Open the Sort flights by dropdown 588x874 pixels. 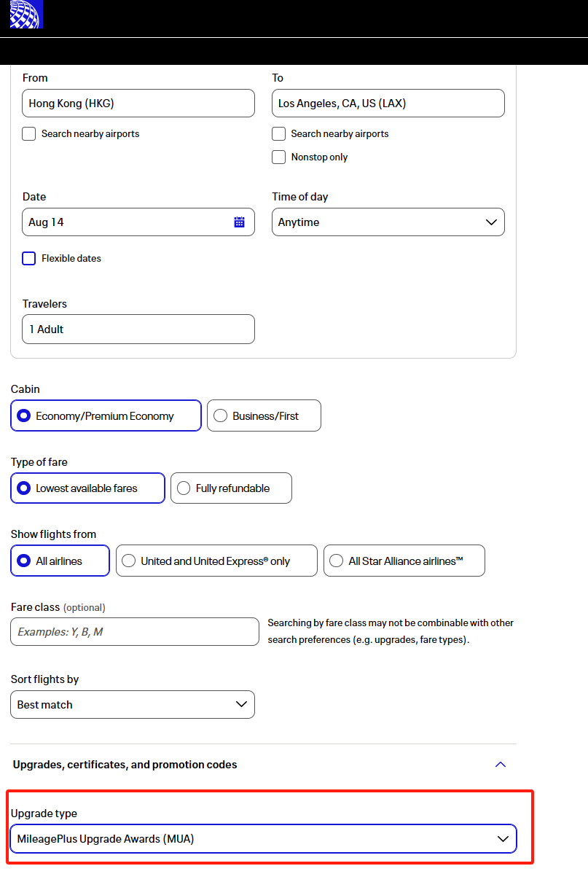tap(133, 705)
